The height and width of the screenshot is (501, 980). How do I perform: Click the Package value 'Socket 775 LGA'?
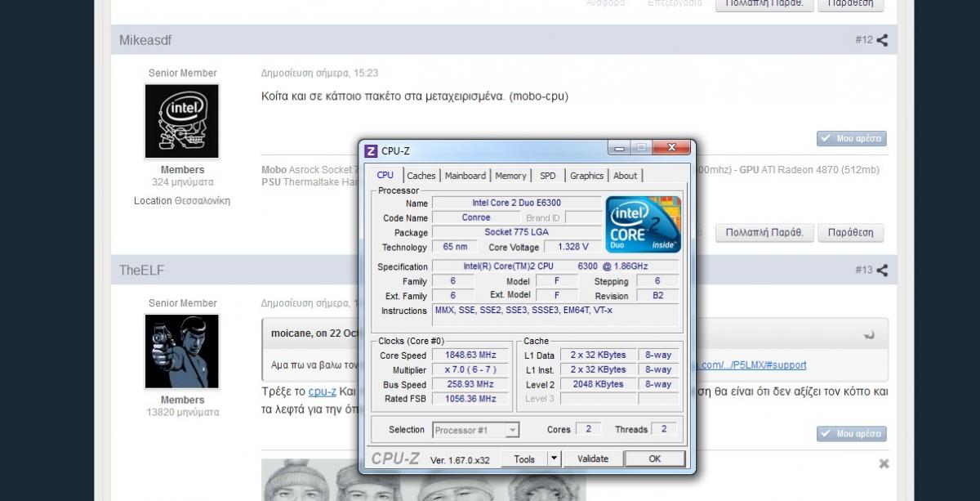(x=516, y=232)
